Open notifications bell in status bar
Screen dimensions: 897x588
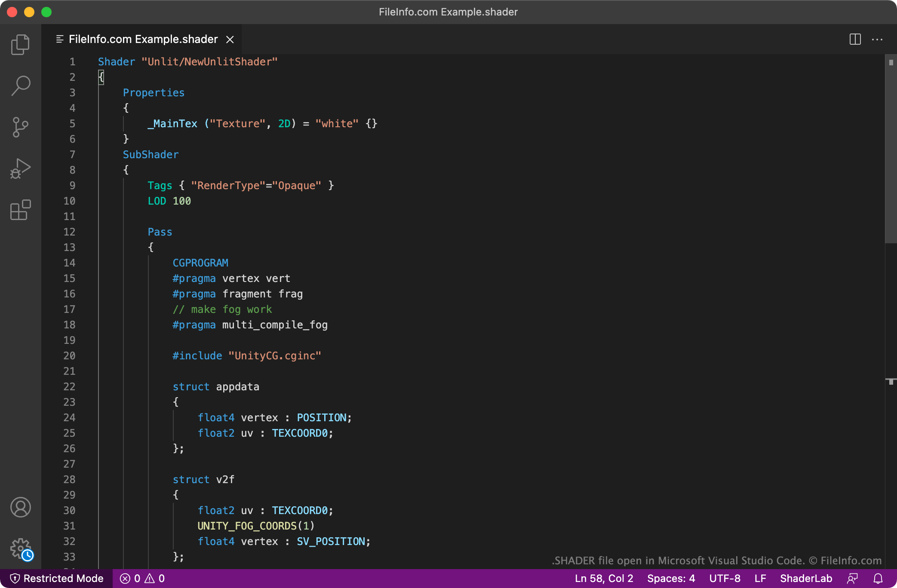(878, 579)
